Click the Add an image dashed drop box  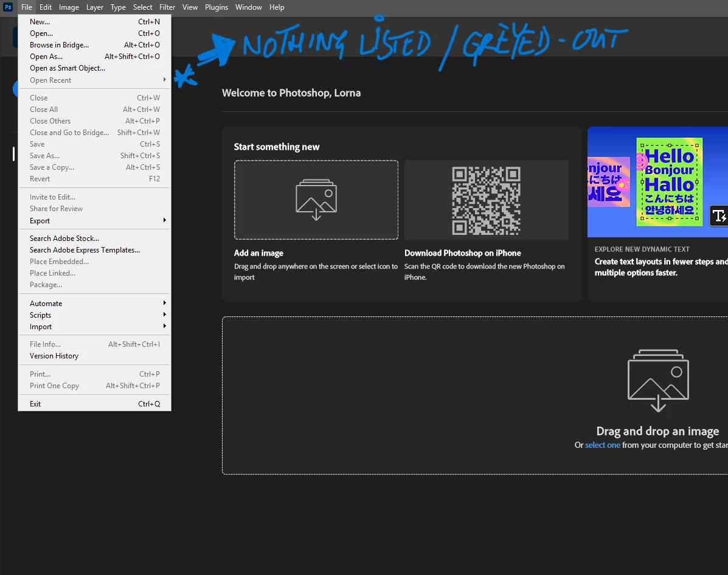point(316,200)
